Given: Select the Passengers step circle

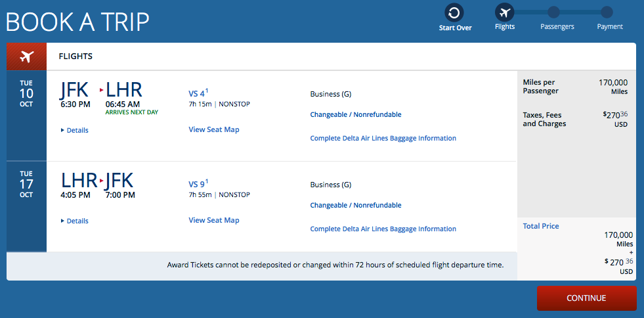Looking at the screenshot, I should 553,12.
